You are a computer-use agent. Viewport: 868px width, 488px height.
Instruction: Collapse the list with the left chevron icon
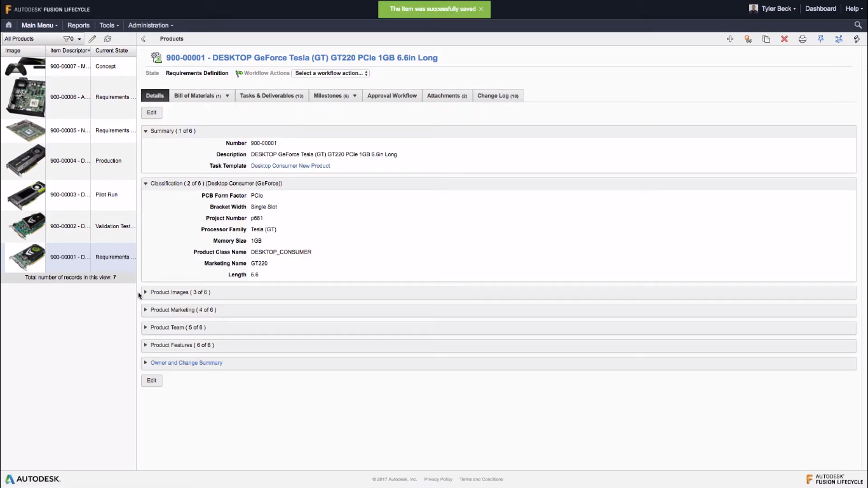pyautogui.click(x=143, y=39)
